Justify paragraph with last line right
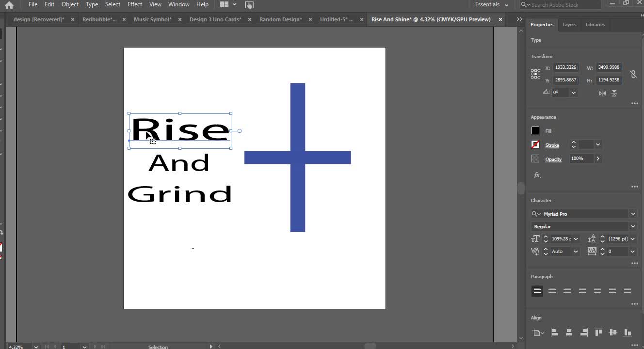Screen dimensions: 644x349 click(612, 291)
